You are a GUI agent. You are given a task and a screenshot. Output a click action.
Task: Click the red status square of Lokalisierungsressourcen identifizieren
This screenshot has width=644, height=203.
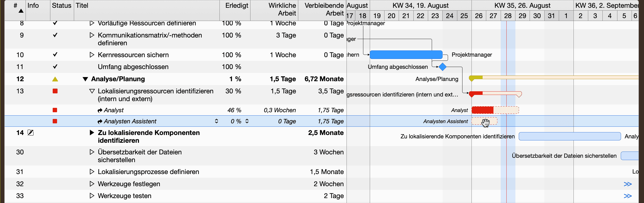click(55, 91)
